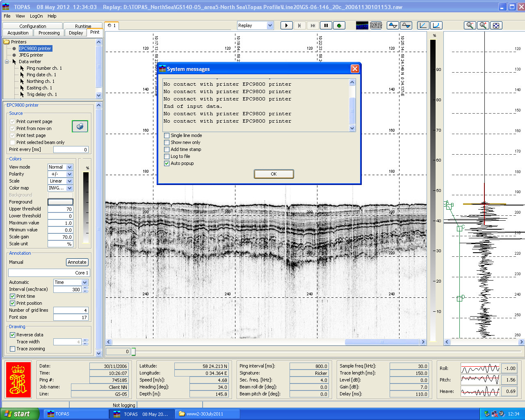
Task: Toggle the Reverse data checkbox
Action: pyautogui.click(x=13, y=335)
